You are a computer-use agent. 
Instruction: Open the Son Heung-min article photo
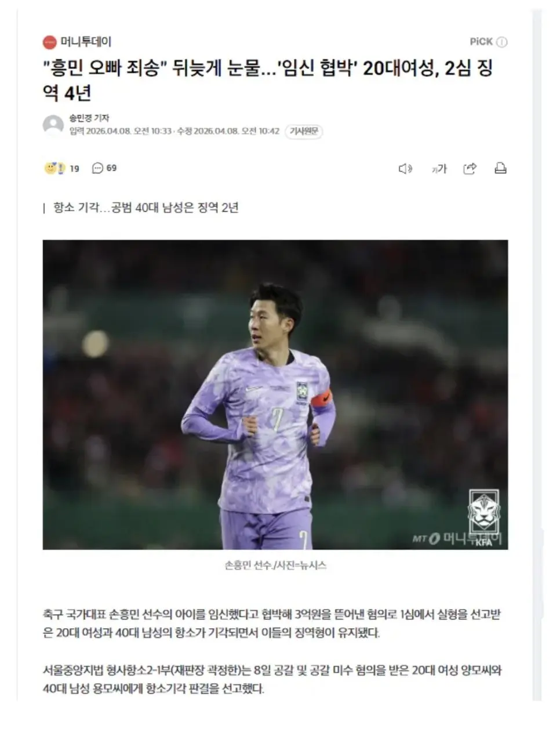pyautogui.click(x=275, y=394)
